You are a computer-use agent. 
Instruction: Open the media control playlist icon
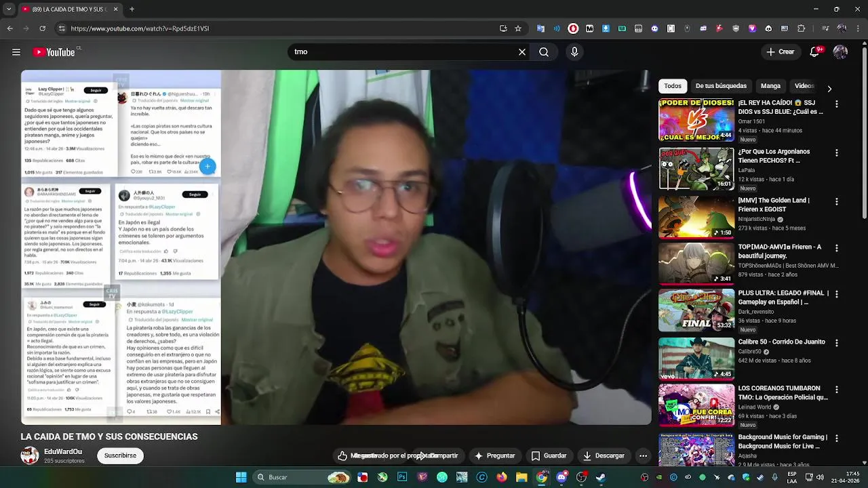[825, 28]
